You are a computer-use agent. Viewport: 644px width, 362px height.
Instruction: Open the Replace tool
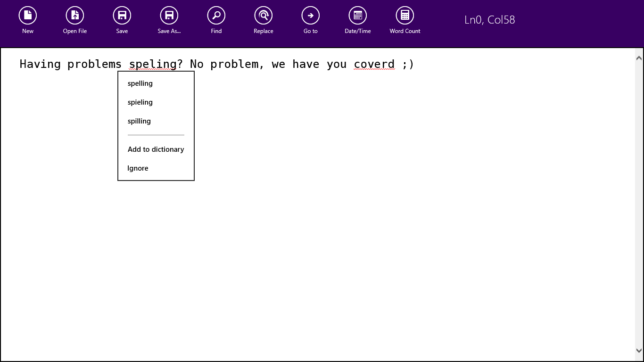264,16
